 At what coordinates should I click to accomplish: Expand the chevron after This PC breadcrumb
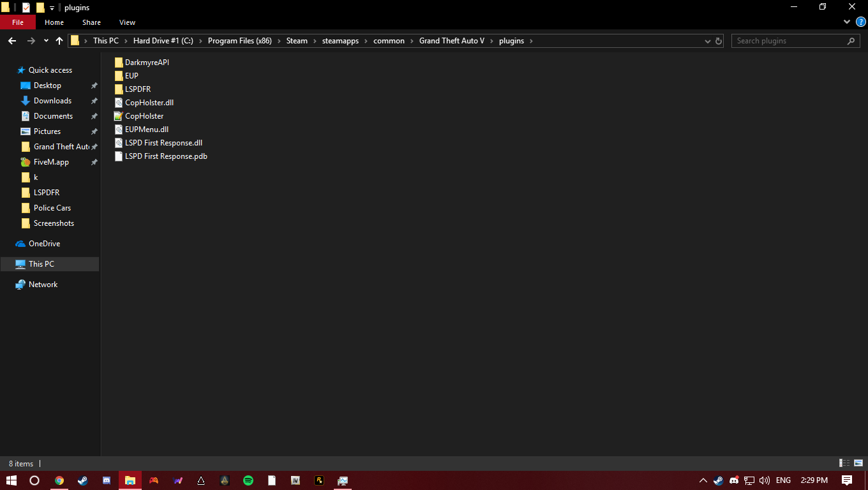coord(126,41)
